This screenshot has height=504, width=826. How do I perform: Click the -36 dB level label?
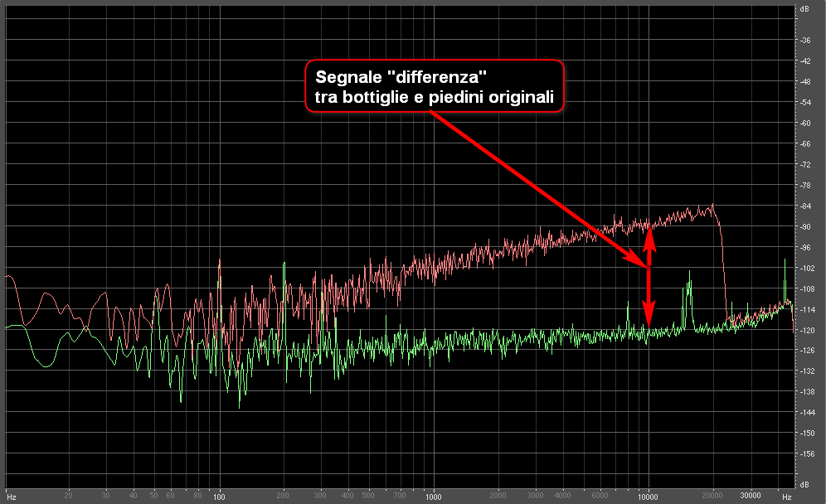(805, 41)
